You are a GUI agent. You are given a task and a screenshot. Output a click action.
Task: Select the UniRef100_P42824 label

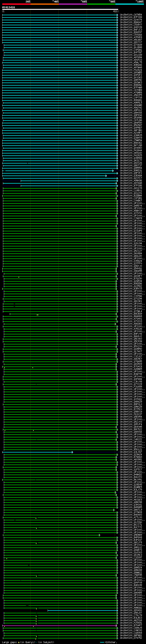click(131, 70)
